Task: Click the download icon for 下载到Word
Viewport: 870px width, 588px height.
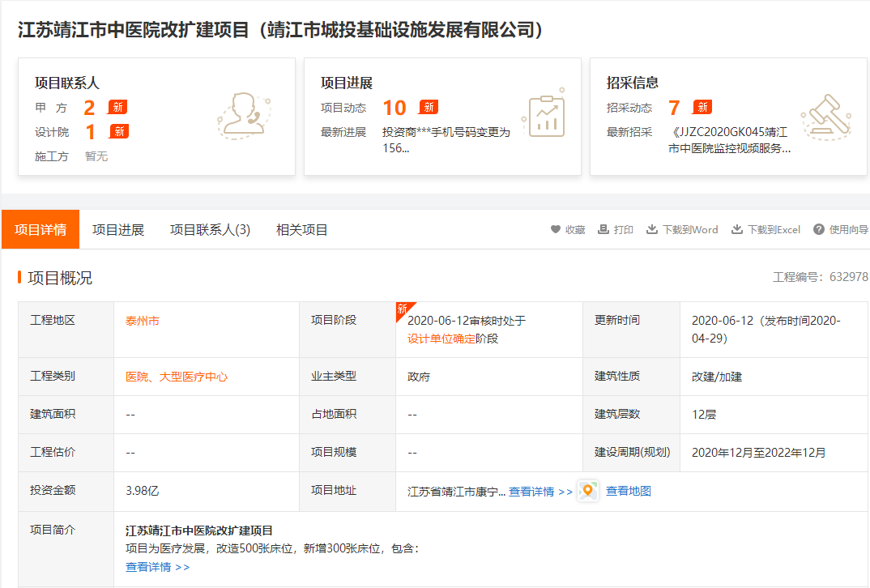Action: coord(652,229)
